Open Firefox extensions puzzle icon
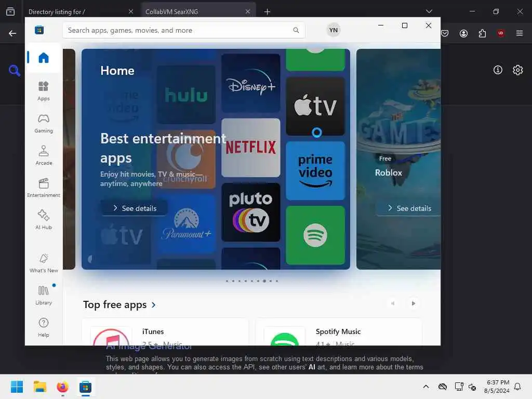 tap(482, 33)
